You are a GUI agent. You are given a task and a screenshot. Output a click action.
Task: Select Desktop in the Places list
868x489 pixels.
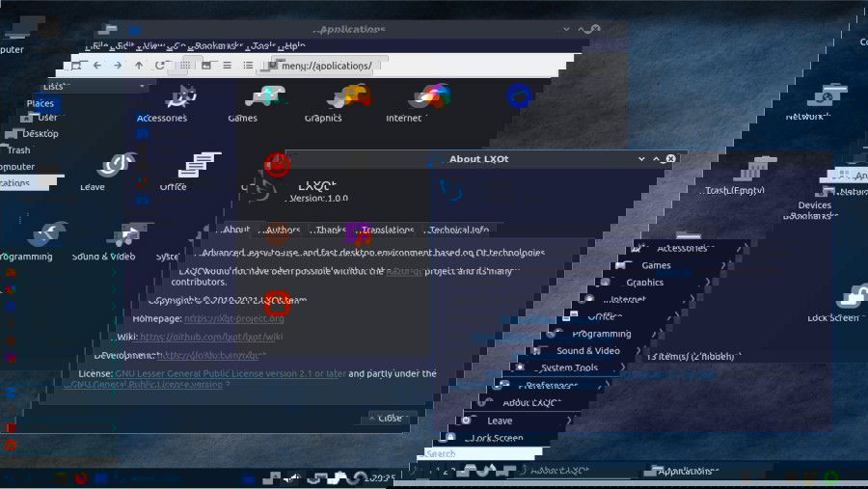pos(32,133)
